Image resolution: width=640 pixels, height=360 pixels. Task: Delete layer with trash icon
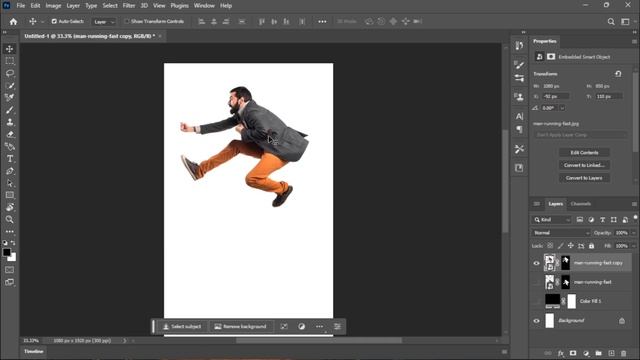click(x=623, y=353)
